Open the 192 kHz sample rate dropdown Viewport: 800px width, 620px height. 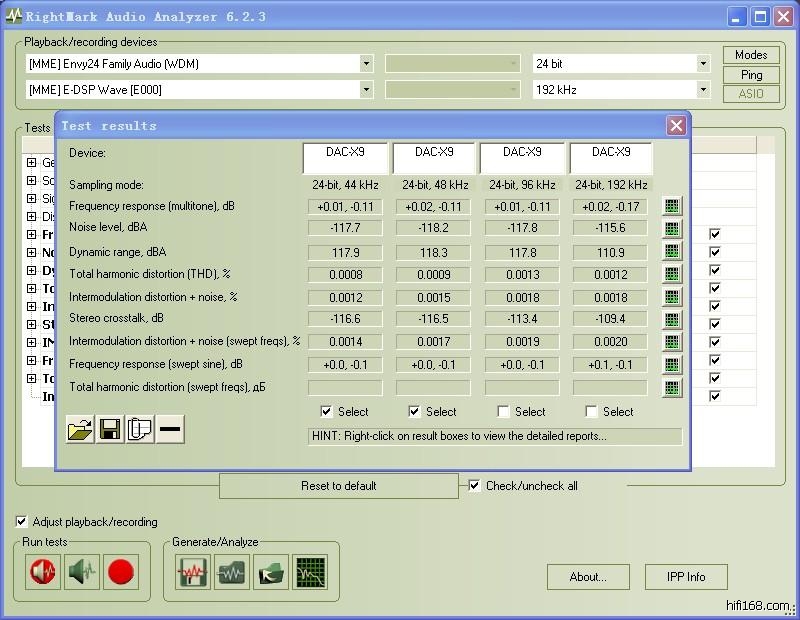[702, 90]
